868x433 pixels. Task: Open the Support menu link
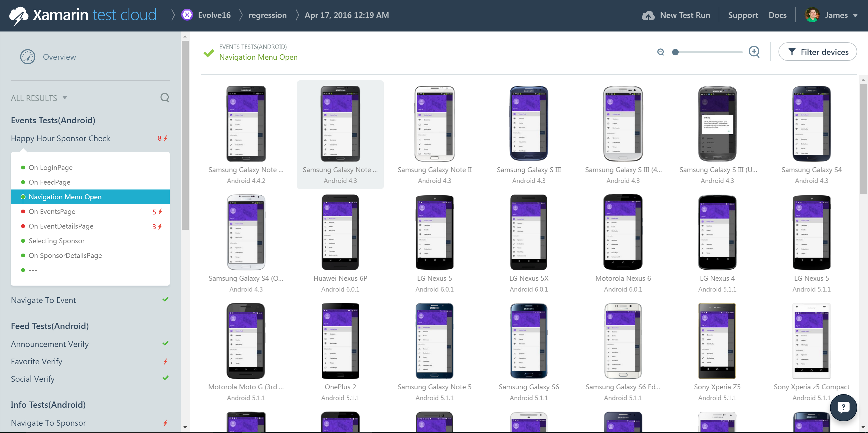pyautogui.click(x=743, y=15)
